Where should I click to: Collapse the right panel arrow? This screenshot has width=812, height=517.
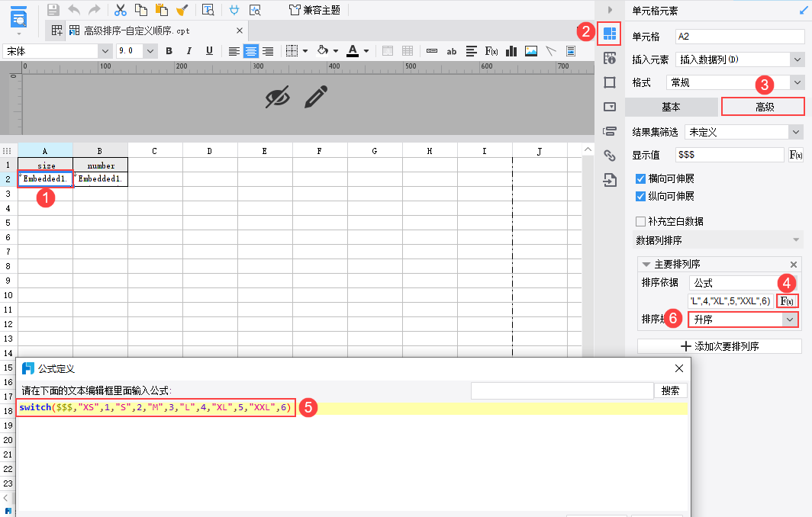pos(610,10)
